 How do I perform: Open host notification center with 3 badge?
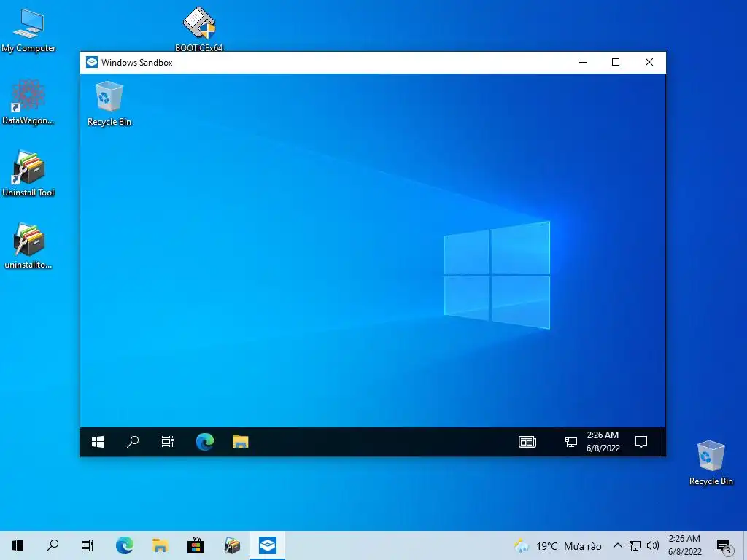point(724,546)
